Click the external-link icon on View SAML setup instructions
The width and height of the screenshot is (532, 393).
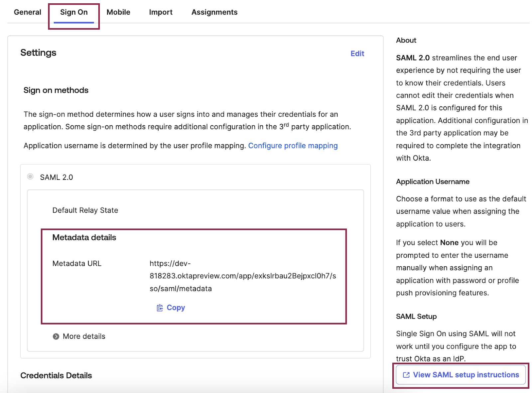406,375
